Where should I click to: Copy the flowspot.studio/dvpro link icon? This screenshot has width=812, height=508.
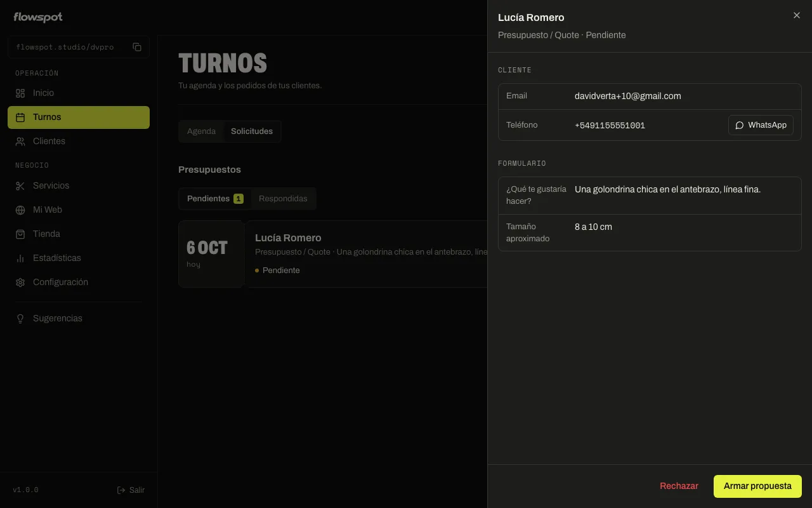click(137, 47)
